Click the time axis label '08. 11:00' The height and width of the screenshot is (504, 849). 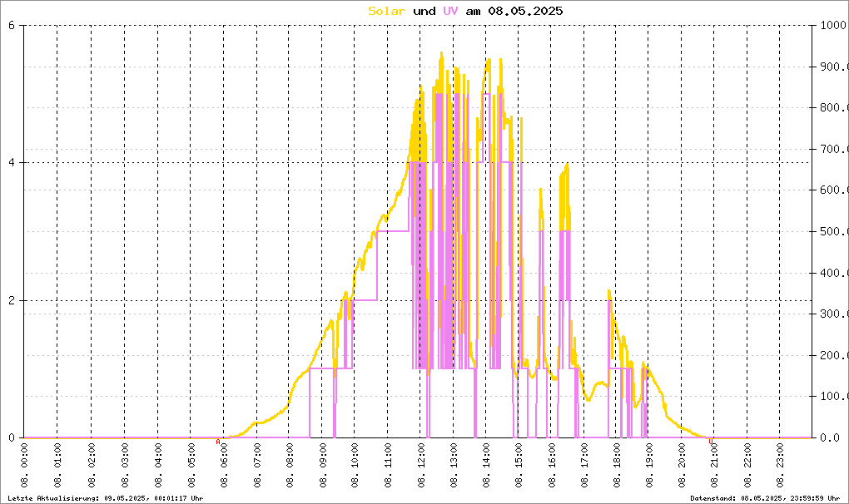point(388,465)
